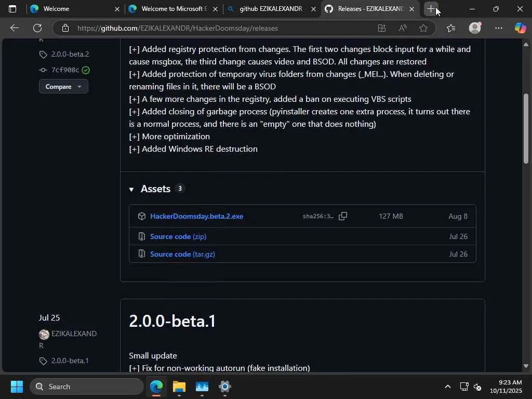This screenshot has width=532, height=399.
Task: Open the network status tray icon
Action: (464, 387)
